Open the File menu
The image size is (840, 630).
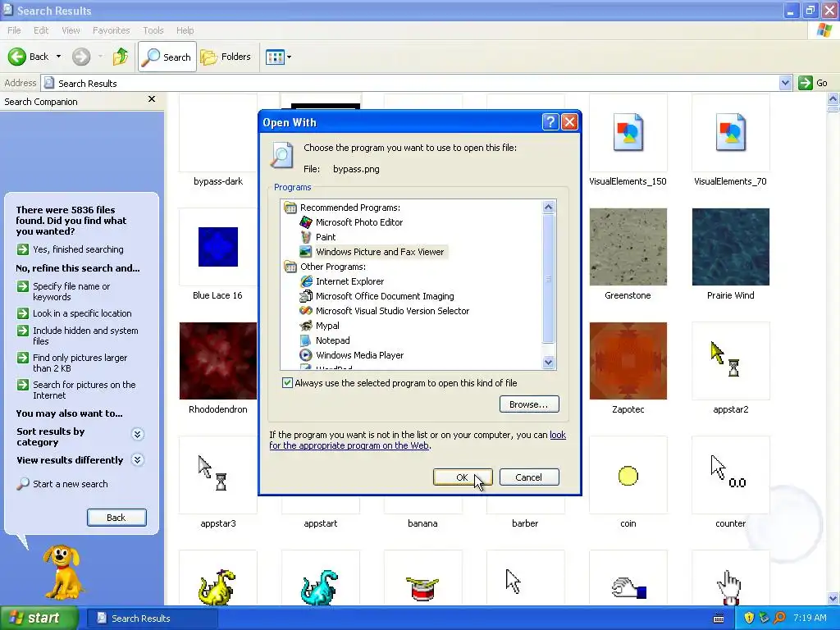pos(14,30)
